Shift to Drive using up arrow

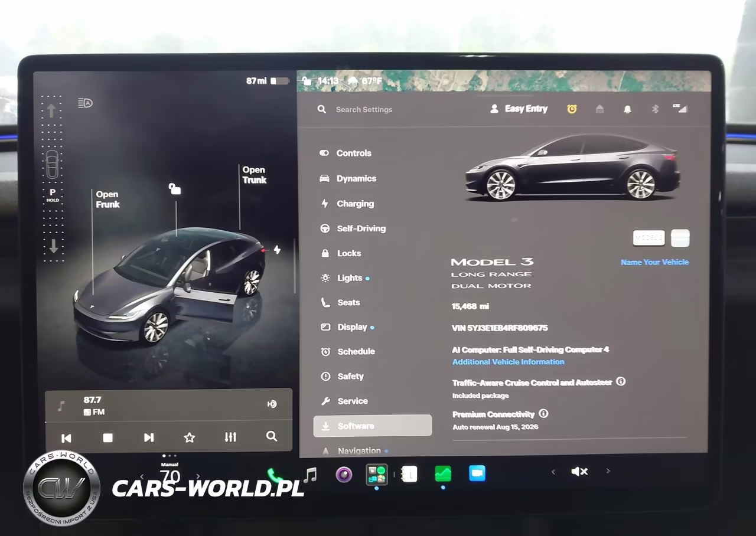[52, 110]
